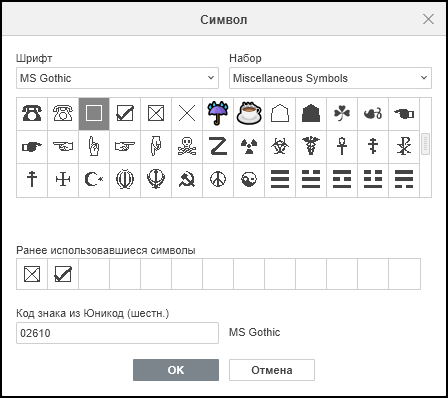Select the cross of Jerusalem symbol
Screen dimensions: 448x398
[63, 180]
